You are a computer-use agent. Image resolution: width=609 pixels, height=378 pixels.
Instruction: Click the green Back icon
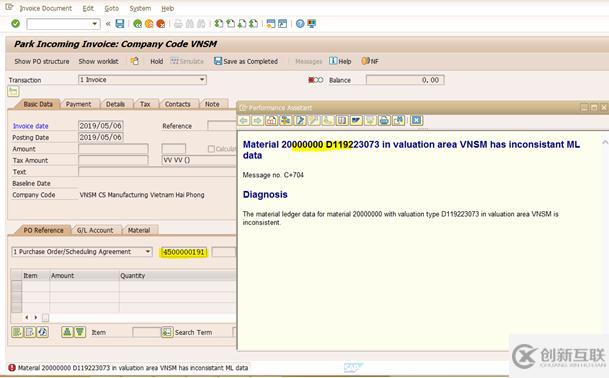click(x=137, y=24)
